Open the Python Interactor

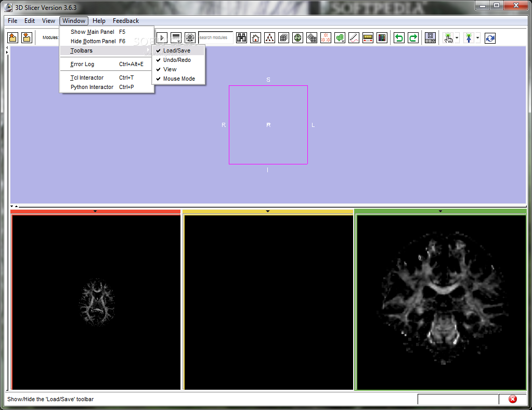click(107, 87)
